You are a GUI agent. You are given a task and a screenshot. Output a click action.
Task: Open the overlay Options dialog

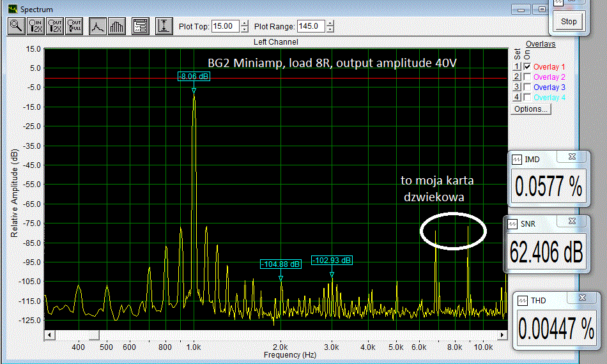click(x=531, y=109)
